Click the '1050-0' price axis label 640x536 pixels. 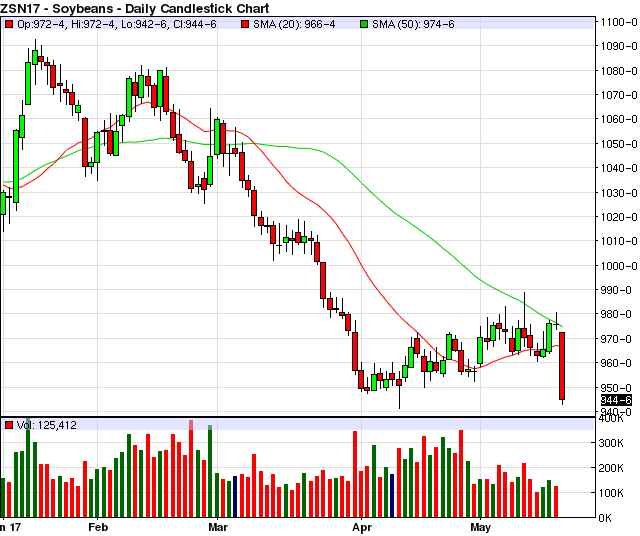point(618,144)
